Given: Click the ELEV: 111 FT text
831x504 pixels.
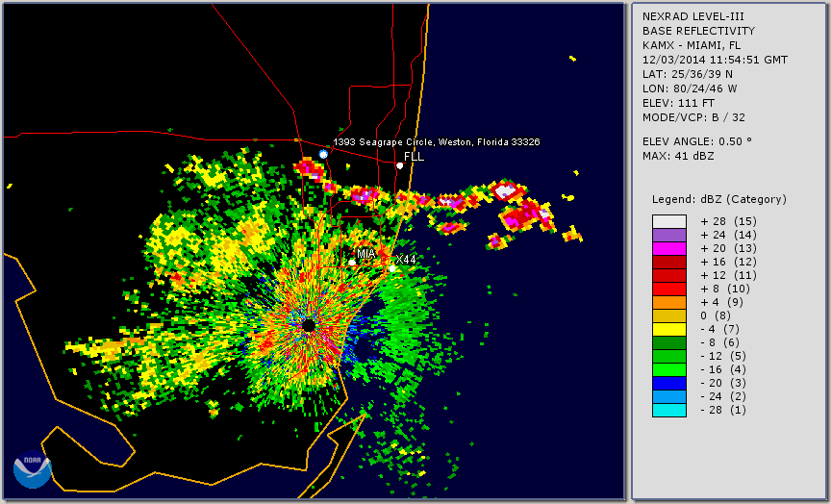Looking at the screenshot, I should 678,103.
